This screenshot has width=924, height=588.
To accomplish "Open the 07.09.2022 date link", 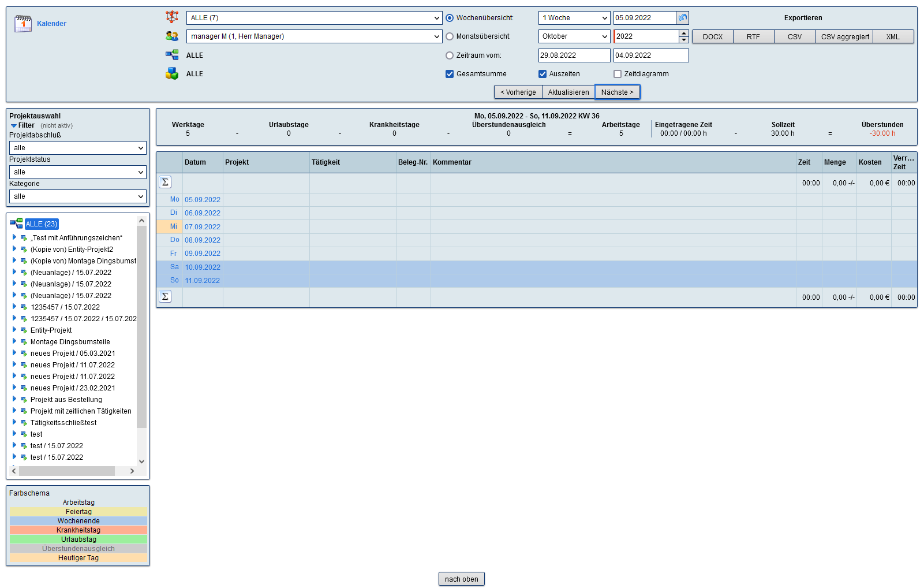I will [x=203, y=227].
